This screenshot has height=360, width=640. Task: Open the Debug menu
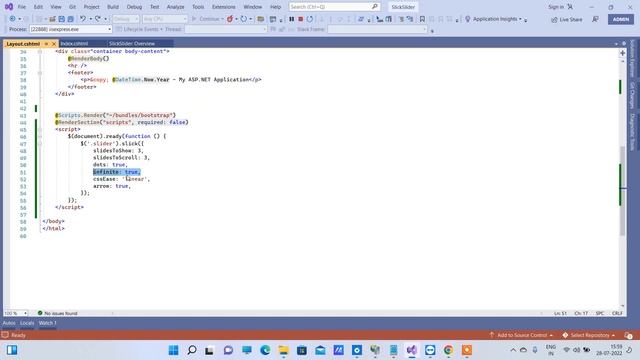pos(134,7)
